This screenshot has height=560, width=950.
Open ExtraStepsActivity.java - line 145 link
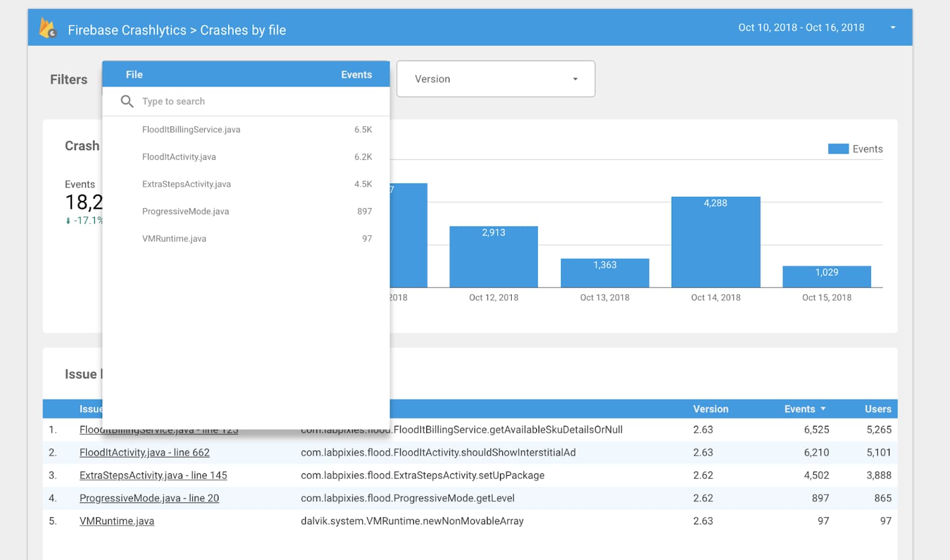[153, 475]
